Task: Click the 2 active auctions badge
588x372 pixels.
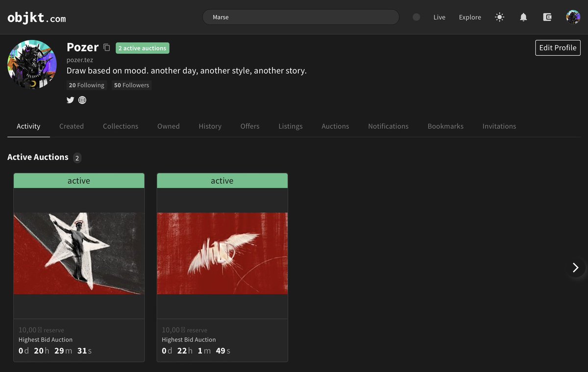Action: (x=143, y=48)
